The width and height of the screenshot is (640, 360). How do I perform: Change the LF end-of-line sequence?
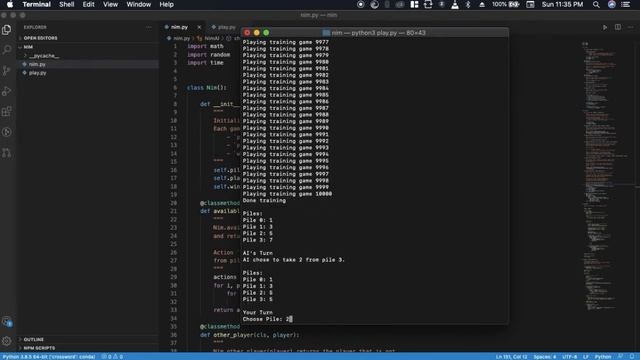[586, 357]
